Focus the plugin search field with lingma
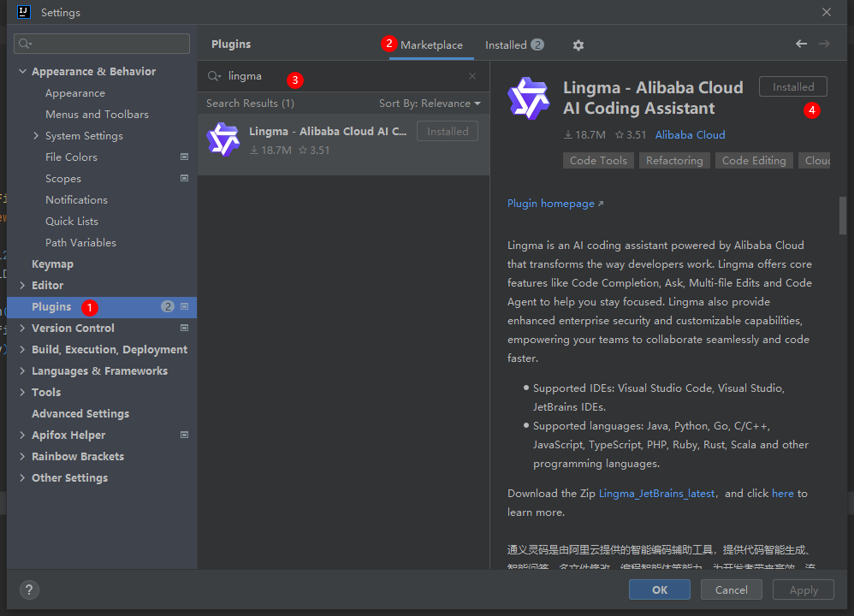This screenshot has width=854, height=616. 343,76
